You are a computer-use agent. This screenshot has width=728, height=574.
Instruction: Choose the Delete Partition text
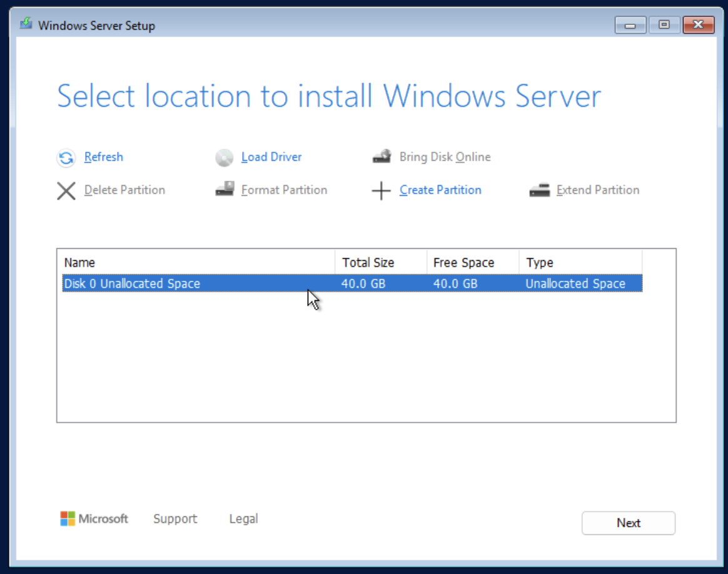[124, 190]
